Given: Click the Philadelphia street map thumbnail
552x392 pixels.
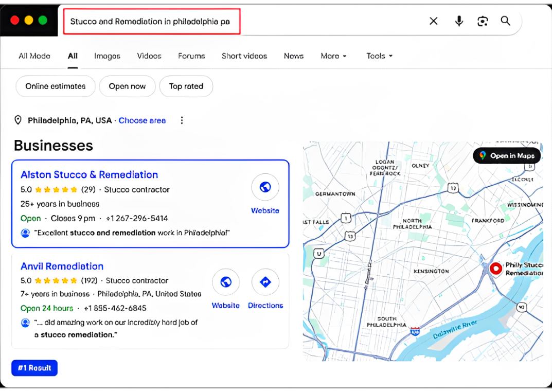Looking at the screenshot, I should tap(423, 251).
